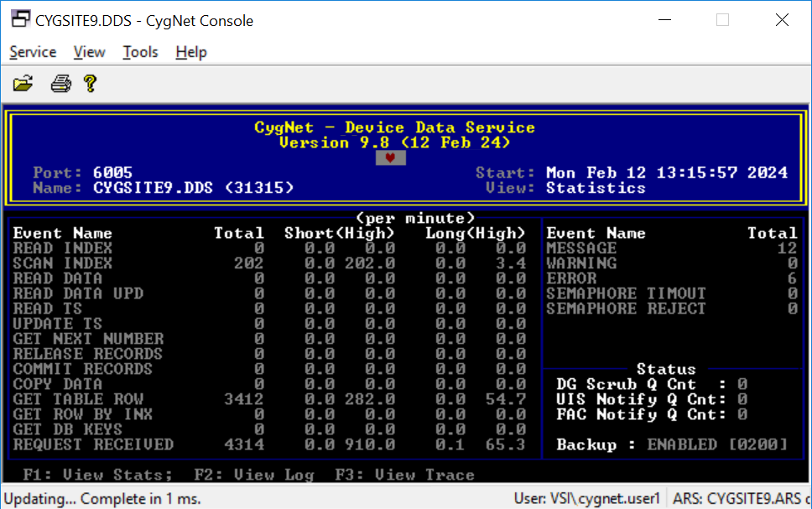Click the ERROR event name

coord(572,278)
